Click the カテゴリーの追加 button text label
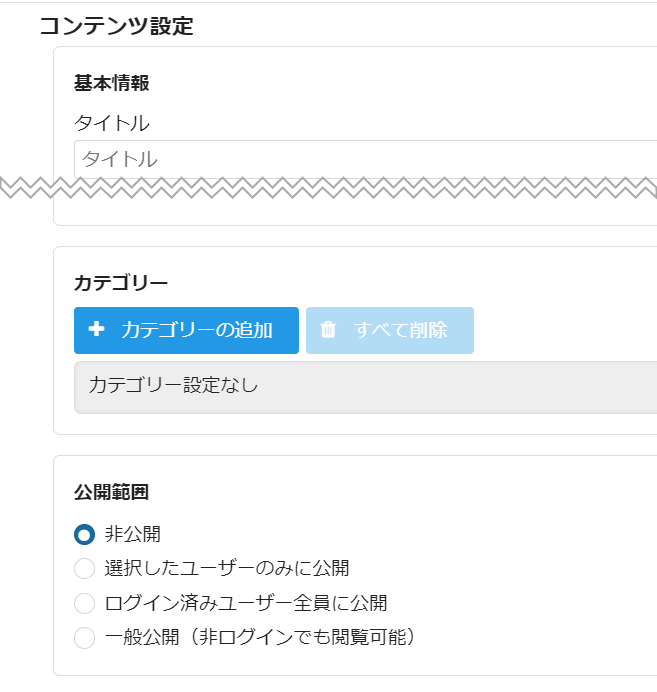This screenshot has height=692, width=657. tap(197, 330)
